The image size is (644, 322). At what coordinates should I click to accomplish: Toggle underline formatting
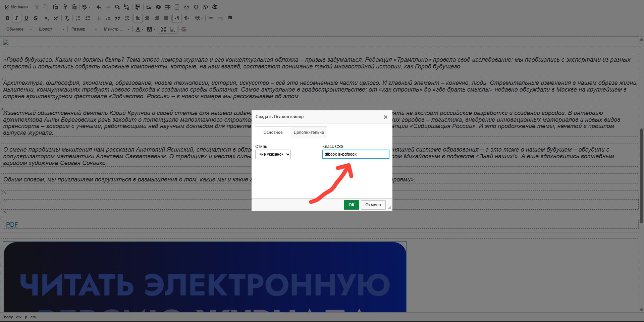pos(26,18)
